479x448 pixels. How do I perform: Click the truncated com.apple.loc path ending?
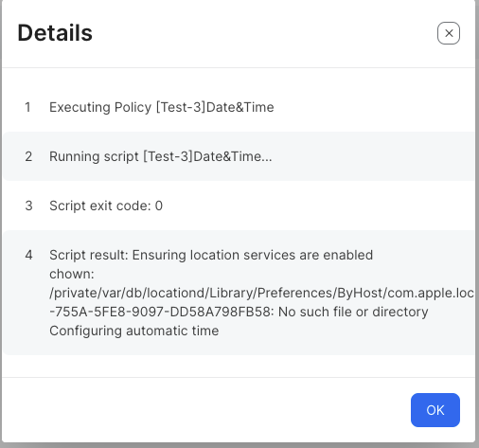click(x=431, y=293)
